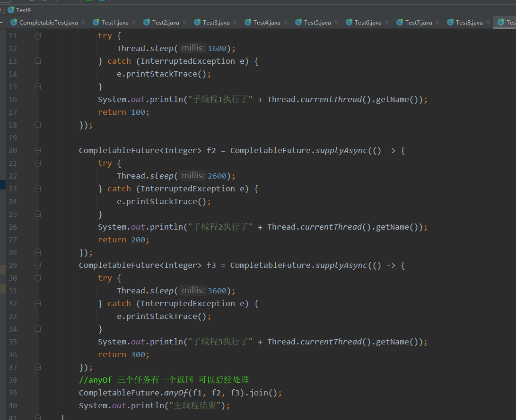Click the Test1.java class icon

tap(96, 22)
